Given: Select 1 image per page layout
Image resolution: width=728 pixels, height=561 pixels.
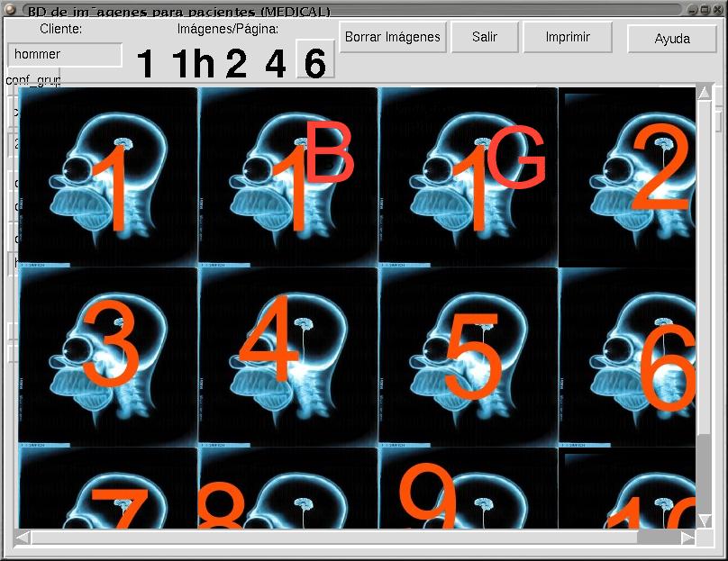Looking at the screenshot, I should pyautogui.click(x=145, y=63).
